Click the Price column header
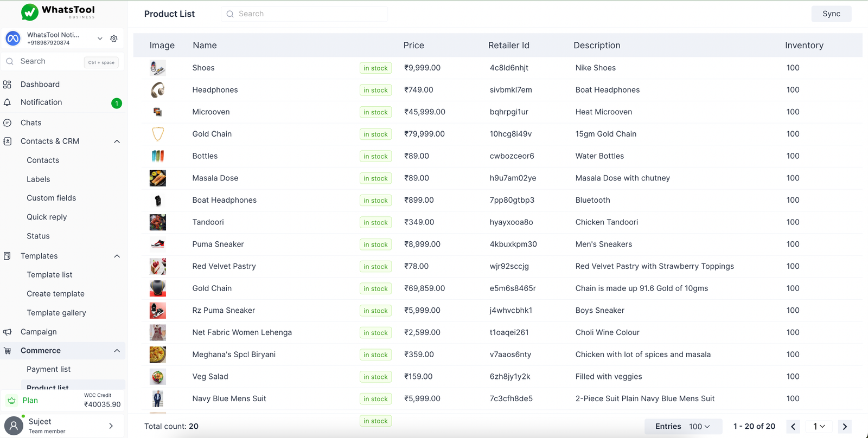 pos(414,46)
